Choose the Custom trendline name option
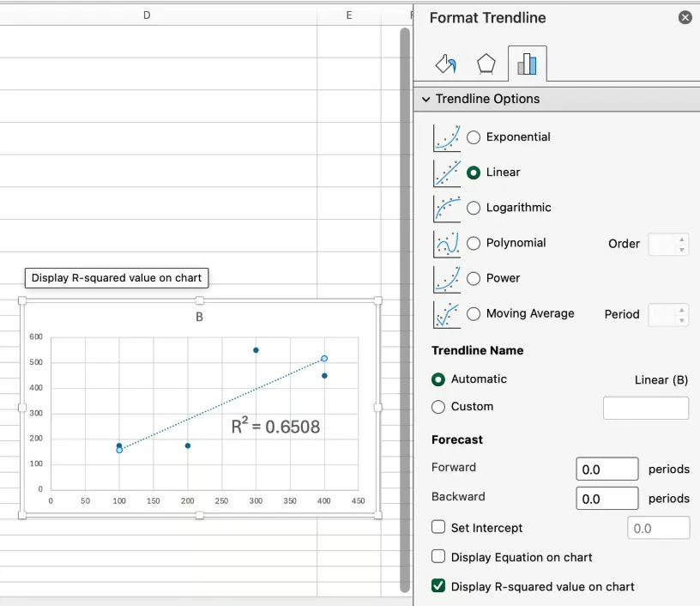 pyautogui.click(x=438, y=407)
